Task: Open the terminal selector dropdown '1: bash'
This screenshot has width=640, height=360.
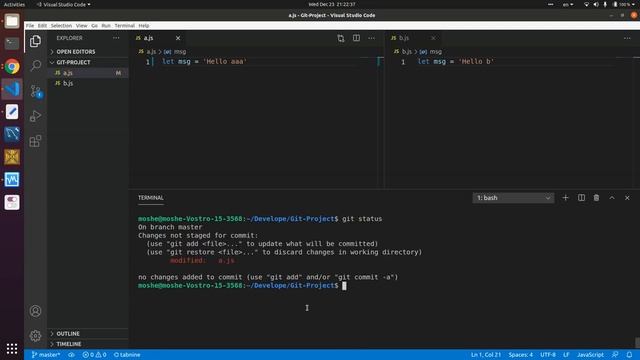Action: coord(513,198)
